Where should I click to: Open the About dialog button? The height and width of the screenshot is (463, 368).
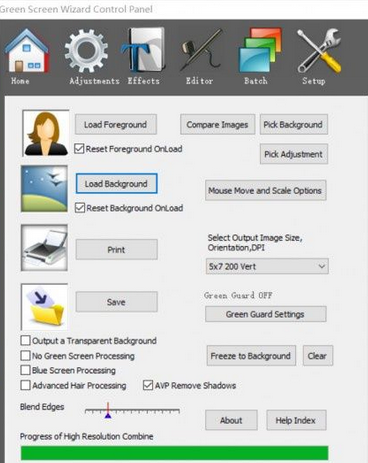tap(231, 420)
